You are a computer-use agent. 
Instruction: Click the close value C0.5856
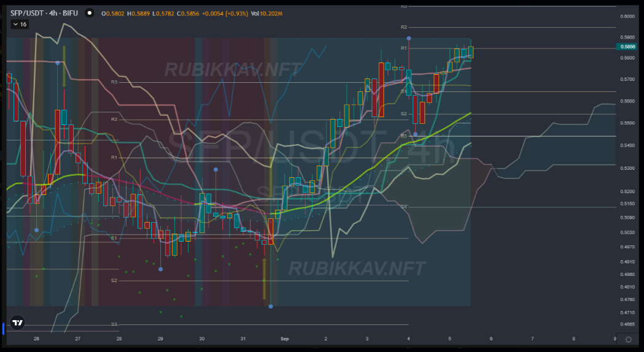[188, 13]
